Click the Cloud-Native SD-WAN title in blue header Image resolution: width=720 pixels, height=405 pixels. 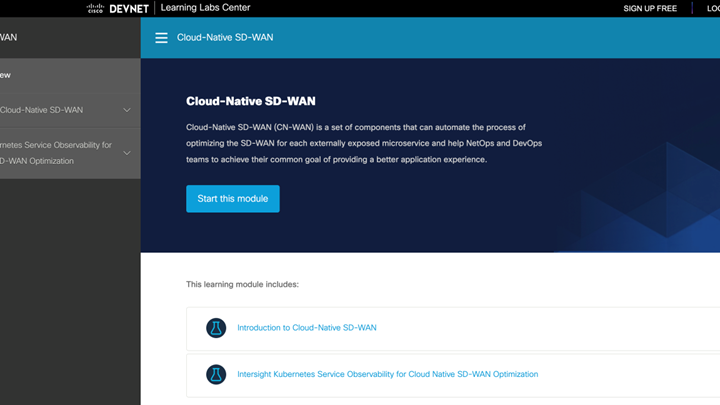pyautogui.click(x=225, y=38)
